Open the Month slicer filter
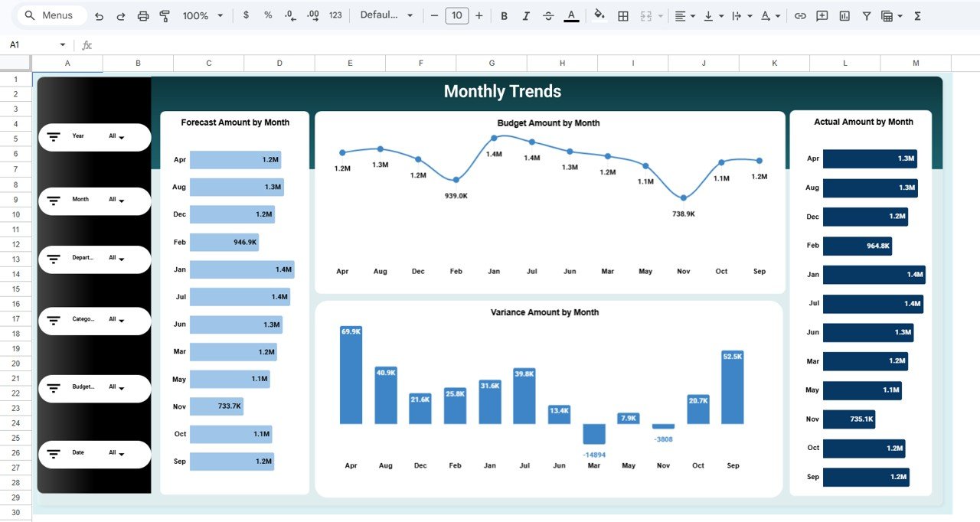Viewport: 980px width, 522px height. pyautogui.click(x=116, y=201)
